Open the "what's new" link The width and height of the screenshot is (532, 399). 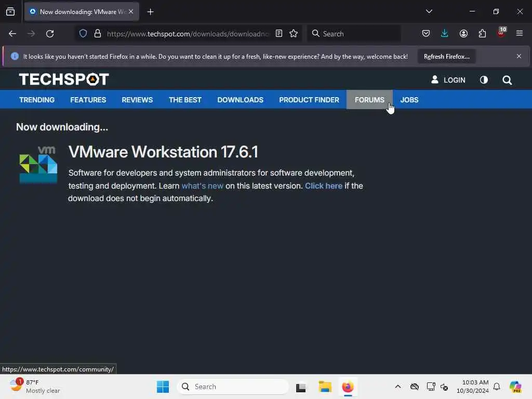point(203,186)
